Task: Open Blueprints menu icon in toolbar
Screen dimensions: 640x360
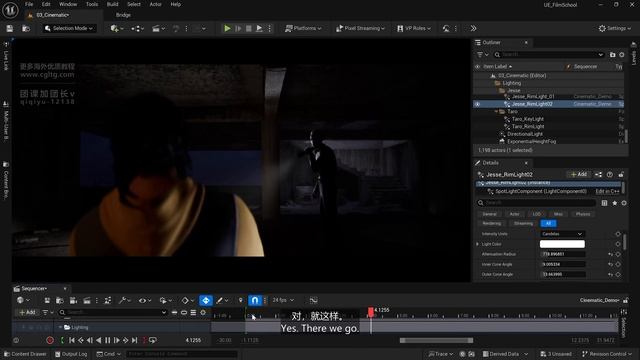Action: click(137, 28)
